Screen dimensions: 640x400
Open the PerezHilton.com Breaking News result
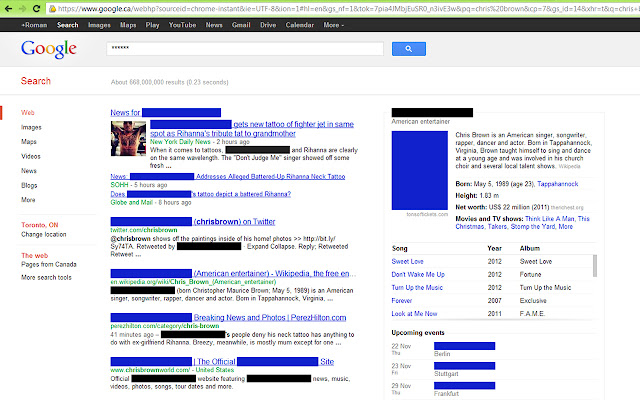[x=228, y=318]
